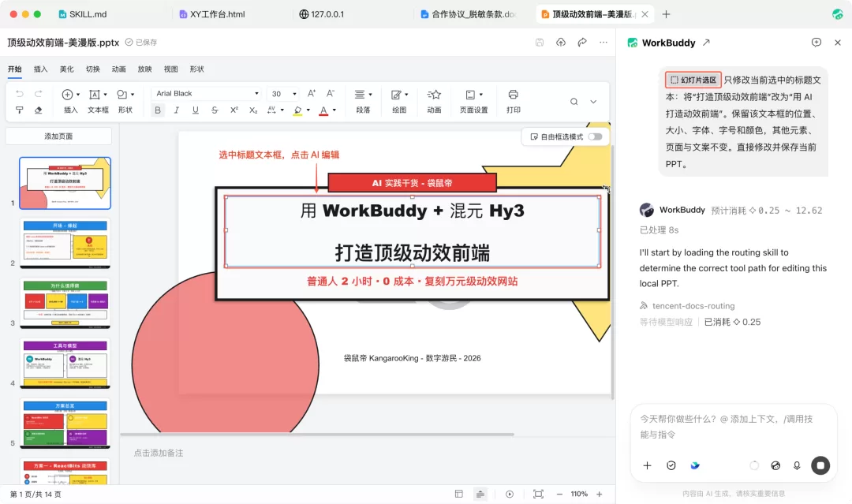Click the chat input field

[x=734, y=427]
